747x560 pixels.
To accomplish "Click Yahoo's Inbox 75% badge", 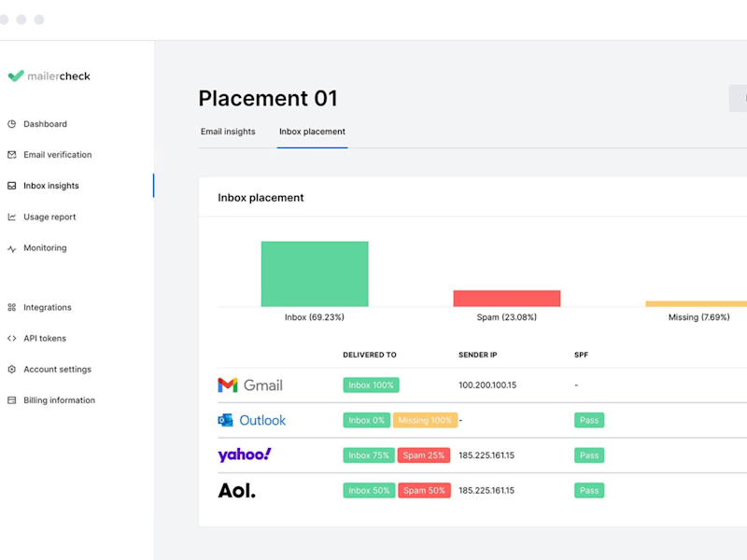I will tap(369, 455).
